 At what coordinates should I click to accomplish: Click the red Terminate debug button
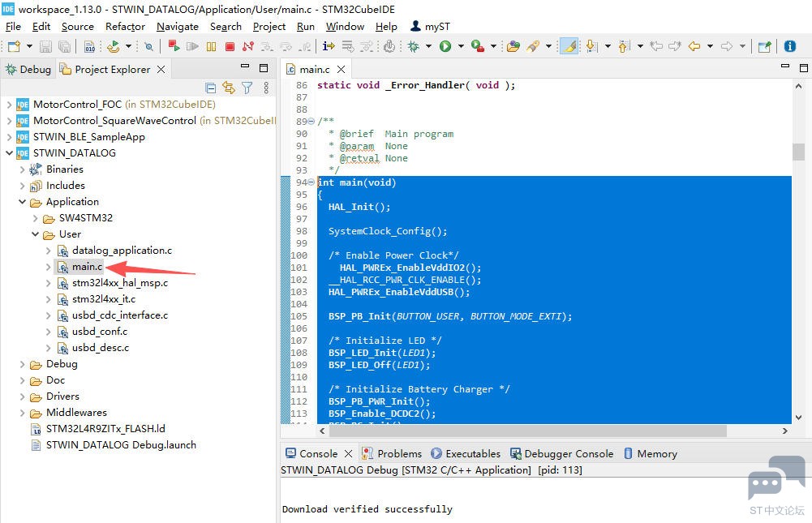230,47
